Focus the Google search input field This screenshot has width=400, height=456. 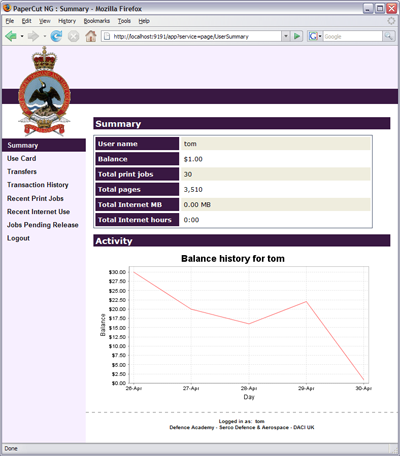[352, 36]
